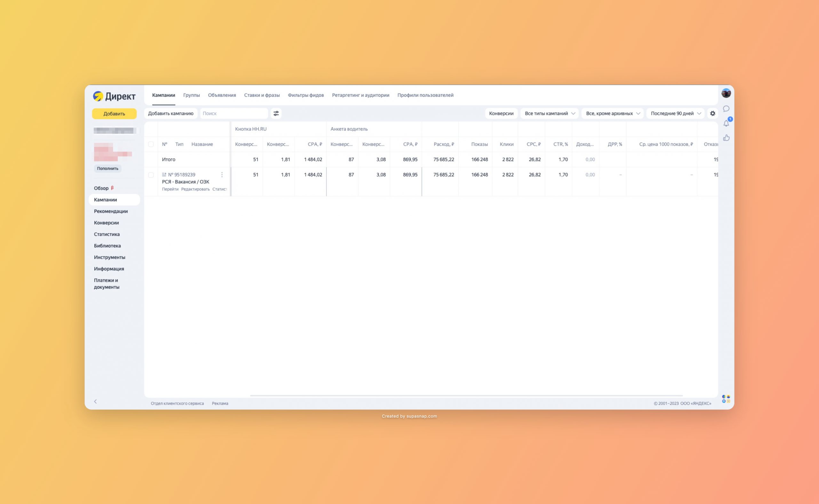Open the search filter settings icon
Screen dimensions: 819x504
coord(276,113)
